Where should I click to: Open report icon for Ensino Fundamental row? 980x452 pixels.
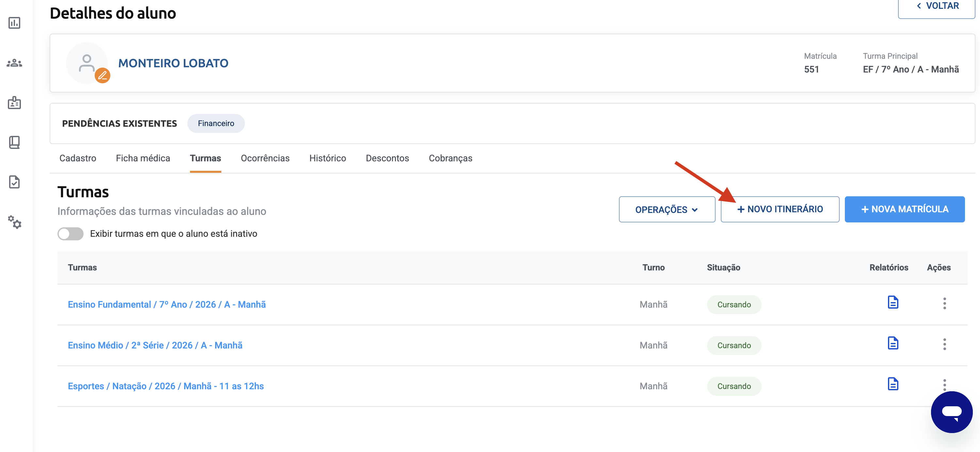(x=893, y=302)
